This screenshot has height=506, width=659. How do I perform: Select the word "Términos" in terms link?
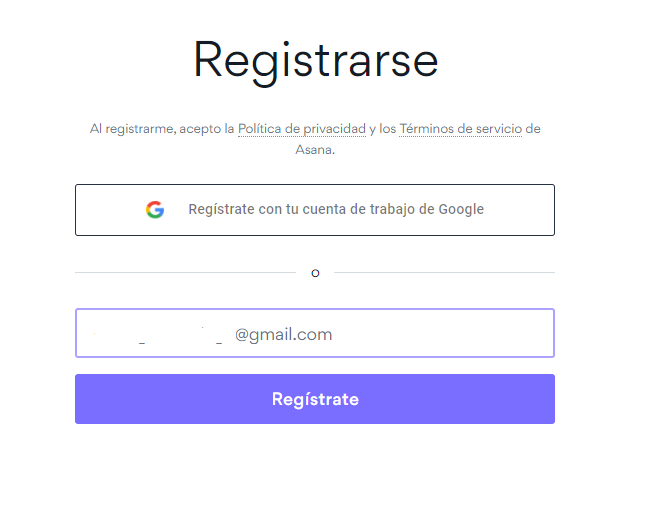pos(427,129)
